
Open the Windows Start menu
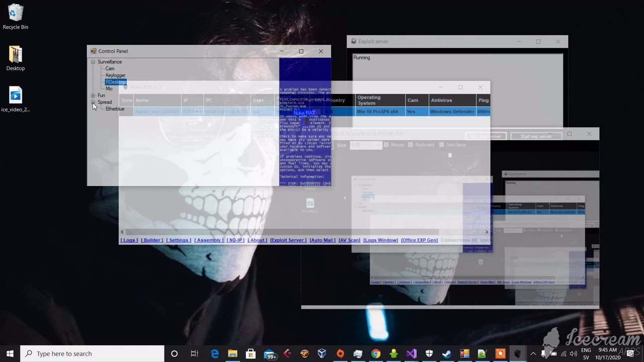click(10, 353)
